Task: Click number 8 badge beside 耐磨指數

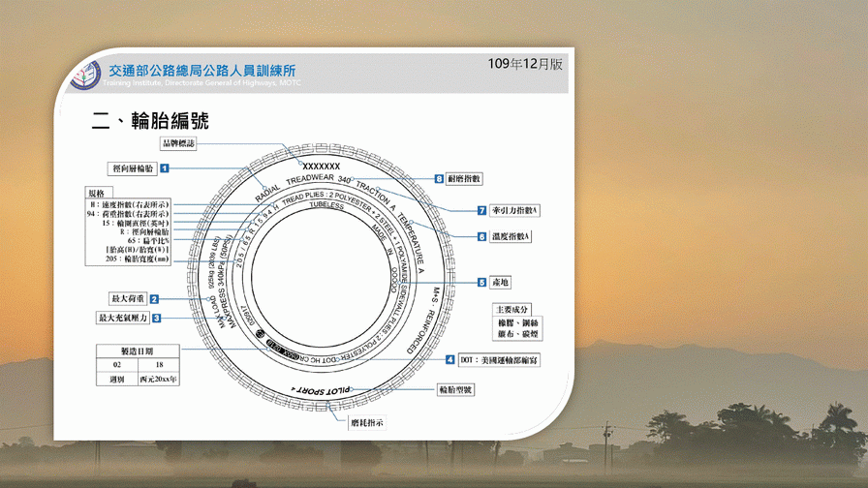Action: pos(439,179)
